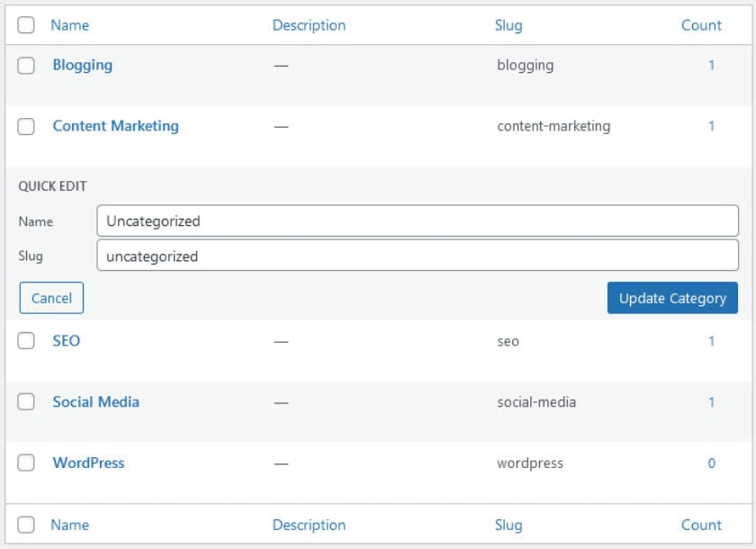Sort by Description in footer row
The width and height of the screenshot is (756, 549).
click(309, 525)
